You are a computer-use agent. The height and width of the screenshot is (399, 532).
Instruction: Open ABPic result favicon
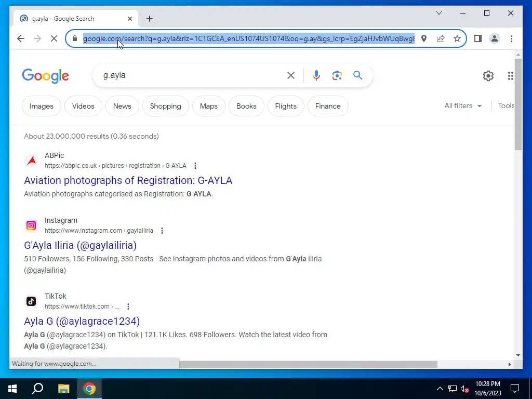(32, 161)
